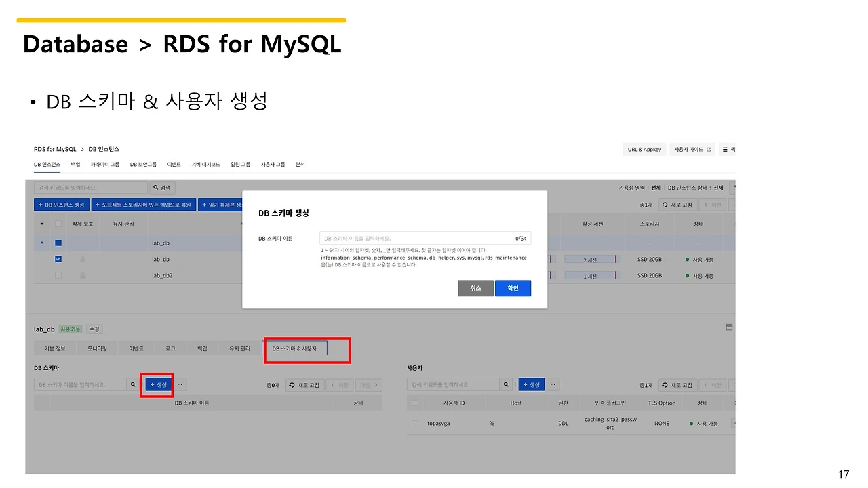Refresh the instance list with top 새로 고침
This screenshot has height=488, width=868.
click(677, 205)
